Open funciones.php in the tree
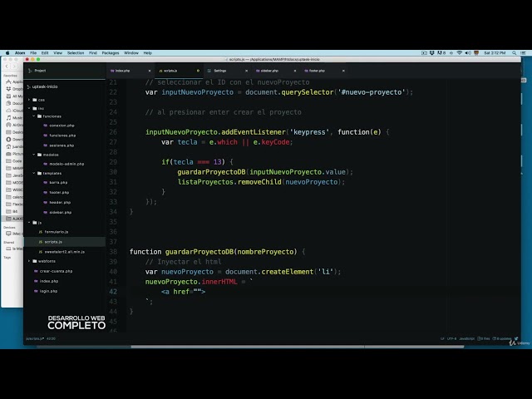Screen dimensions: 532x399 (x=62, y=135)
